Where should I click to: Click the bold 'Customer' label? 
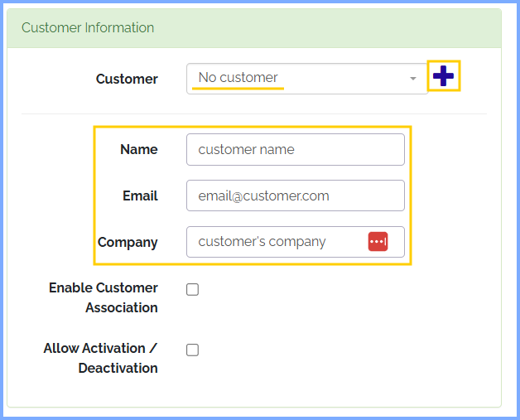(x=127, y=80)
